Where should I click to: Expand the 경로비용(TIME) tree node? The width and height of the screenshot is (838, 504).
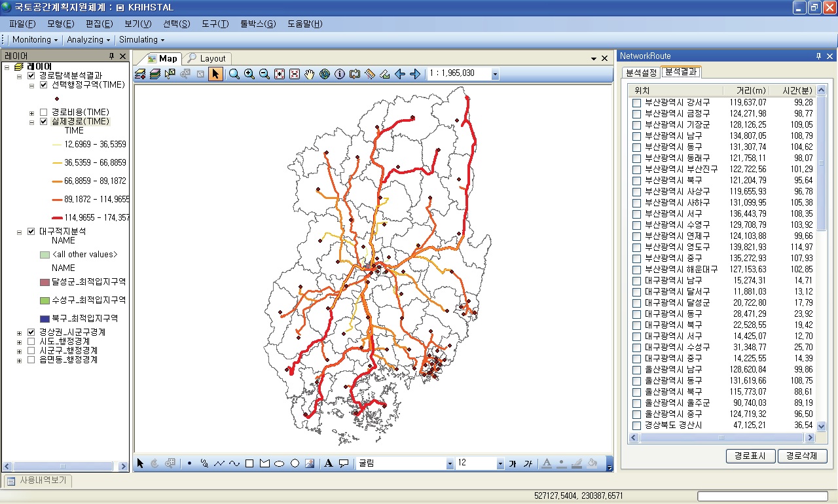pyautogui.click(x=31, y=113)
